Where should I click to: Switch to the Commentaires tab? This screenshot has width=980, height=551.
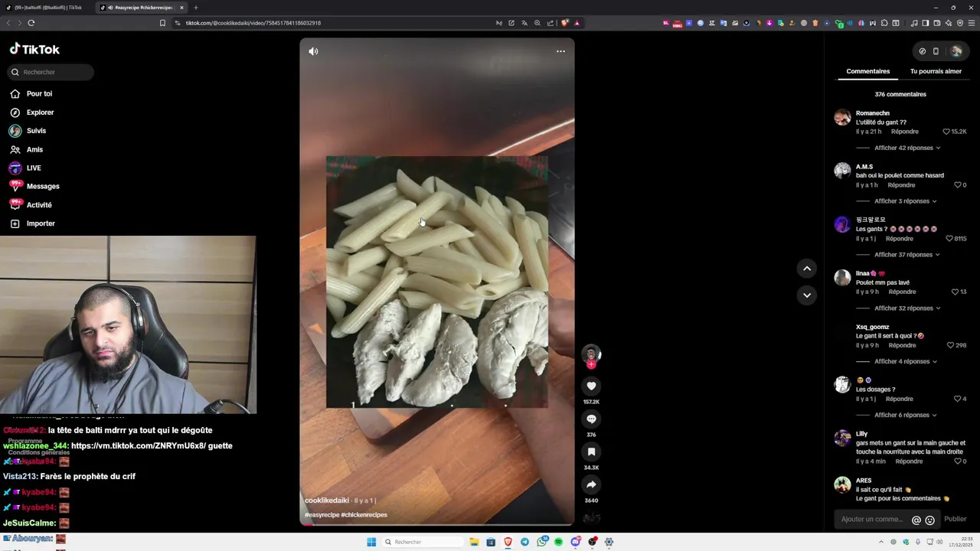[x=867, y=71]
